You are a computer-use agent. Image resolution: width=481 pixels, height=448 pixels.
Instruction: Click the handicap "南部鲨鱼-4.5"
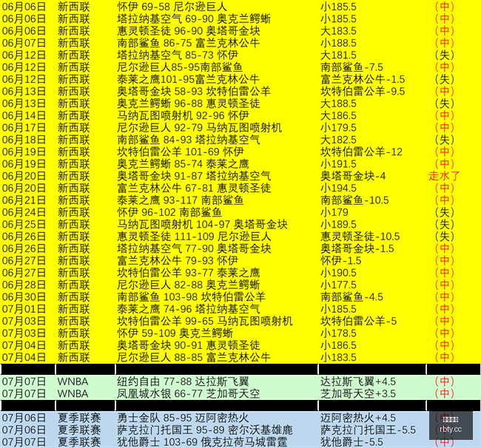pos(351,297)
